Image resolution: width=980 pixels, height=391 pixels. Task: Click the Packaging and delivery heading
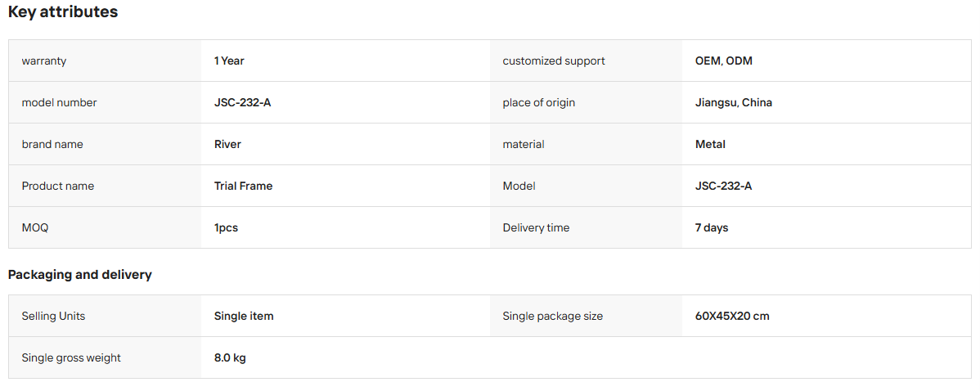[x=80, y=275]
